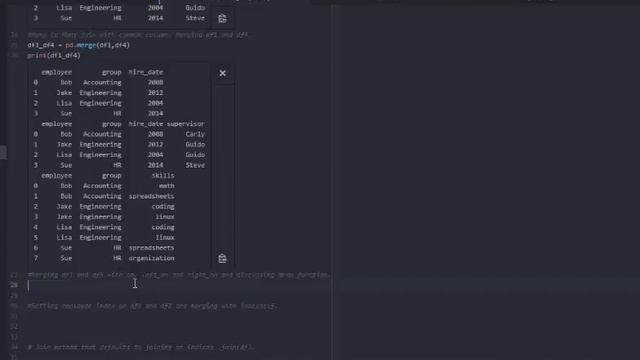640x360 pixels.
Task: Select 'linux' in Lisa's index 5 row
Action: tap(165, 238)
